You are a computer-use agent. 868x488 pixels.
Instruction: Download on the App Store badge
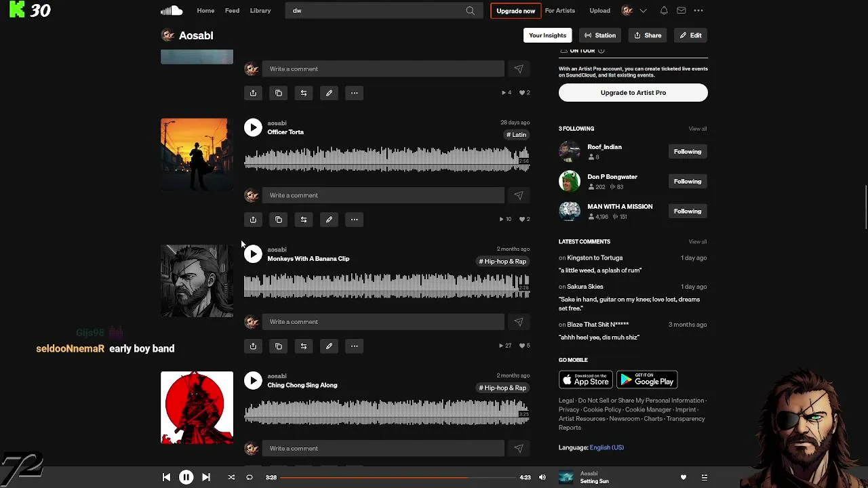(585, 380)
